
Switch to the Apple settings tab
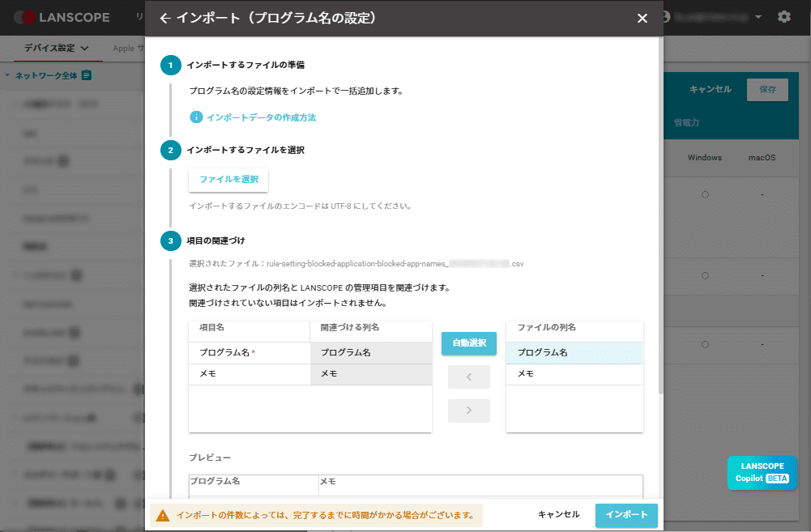click(x=128, y=47)
